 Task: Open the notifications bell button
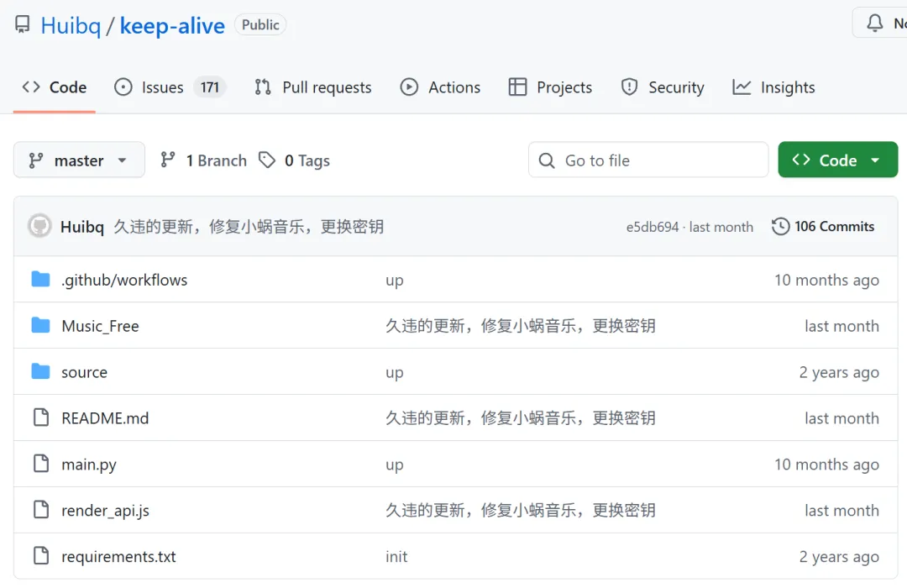click(x=880, y=24)
